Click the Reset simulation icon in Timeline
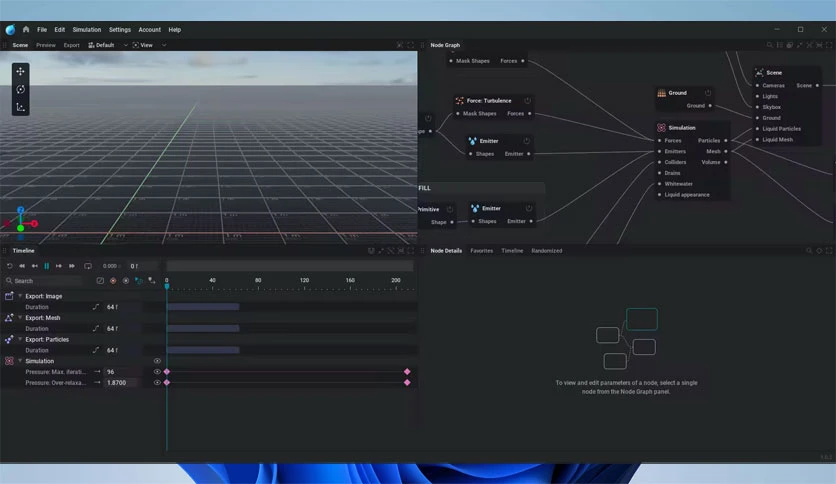The image size is (836, 484). 9,265
